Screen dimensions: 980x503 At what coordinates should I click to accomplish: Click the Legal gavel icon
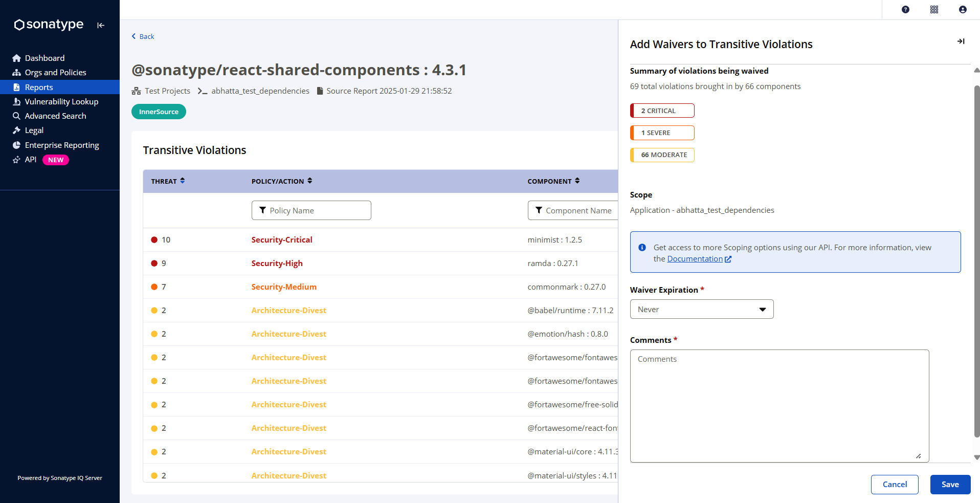tap(16, 130)
